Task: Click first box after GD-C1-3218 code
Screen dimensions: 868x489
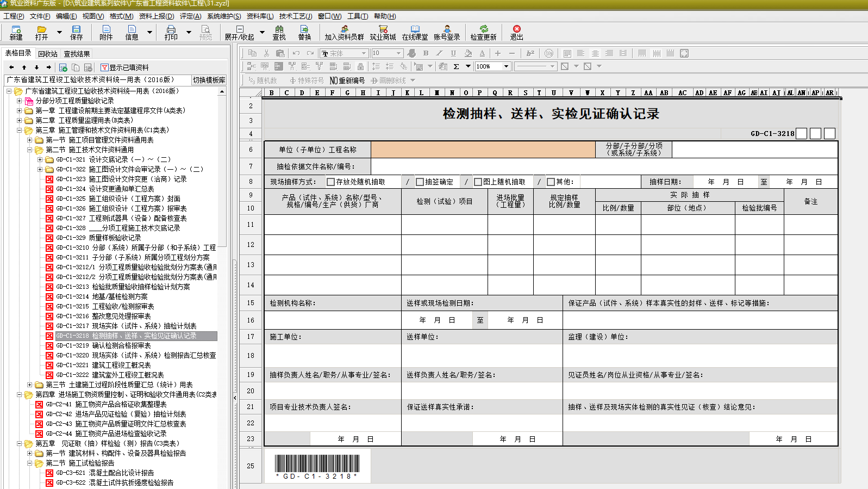Action: [801, 133]
